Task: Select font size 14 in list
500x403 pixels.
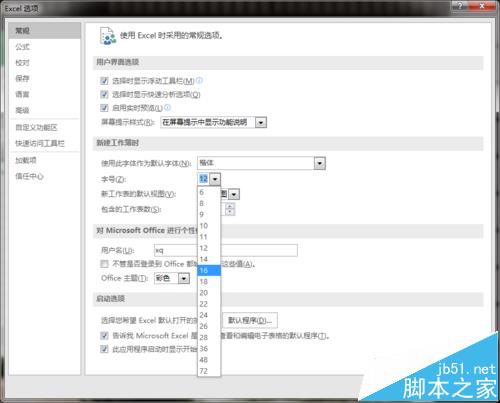Action: coord(209,259)
